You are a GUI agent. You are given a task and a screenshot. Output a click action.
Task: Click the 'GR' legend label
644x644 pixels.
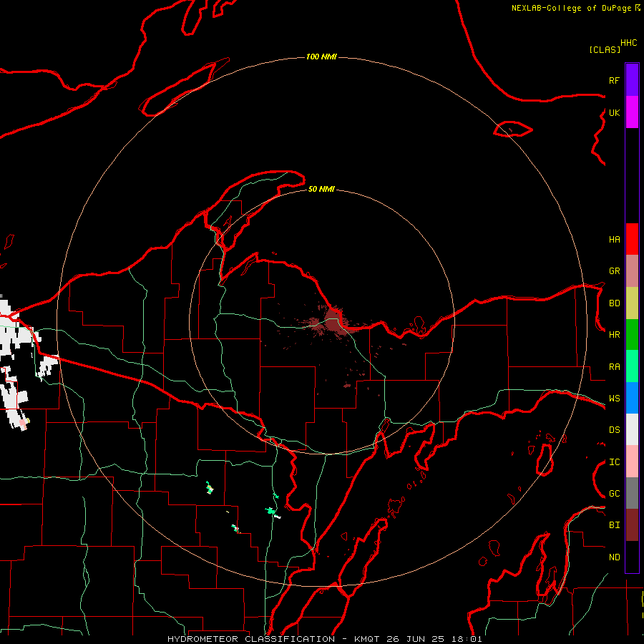pos(614,271)
